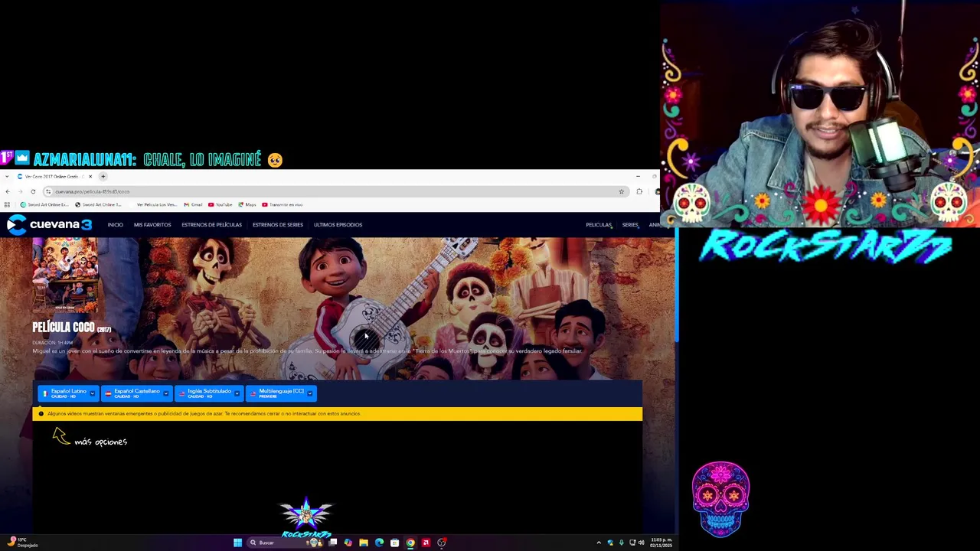Open Microsoft Edge on the taskbar
Screen dimensions: 980x551
click(x=379, y=543)
